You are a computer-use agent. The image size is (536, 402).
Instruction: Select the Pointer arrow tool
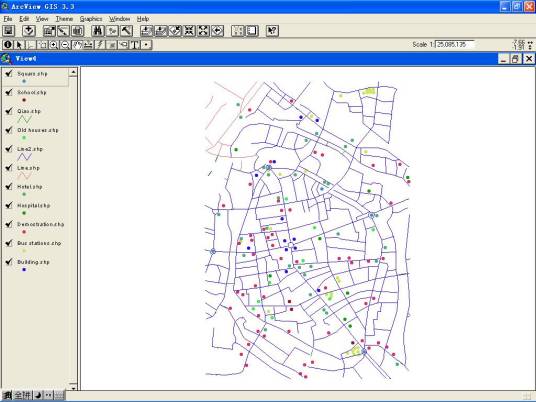tap(19, 45)
